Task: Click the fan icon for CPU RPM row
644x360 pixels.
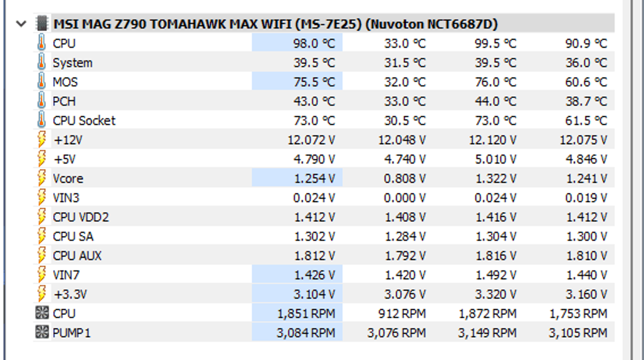Action: 42,313
